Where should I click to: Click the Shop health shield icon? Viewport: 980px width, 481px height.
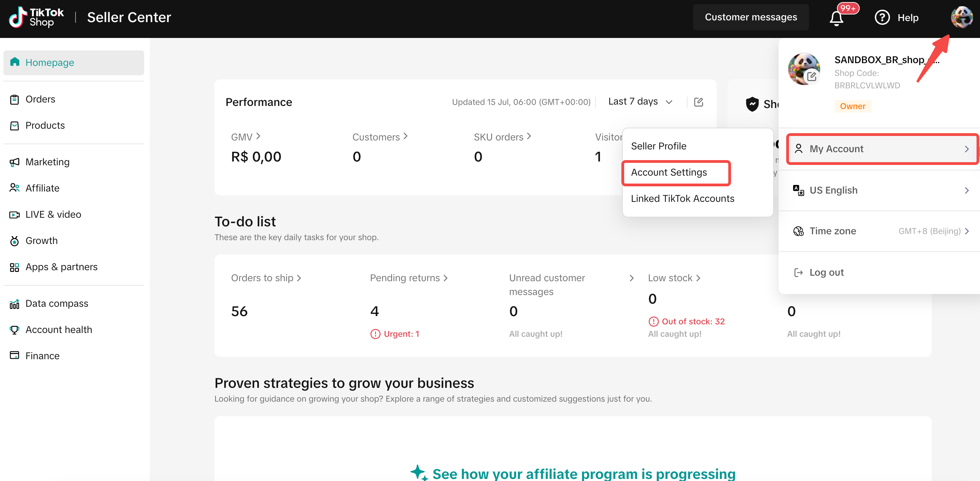click(752, 104)
